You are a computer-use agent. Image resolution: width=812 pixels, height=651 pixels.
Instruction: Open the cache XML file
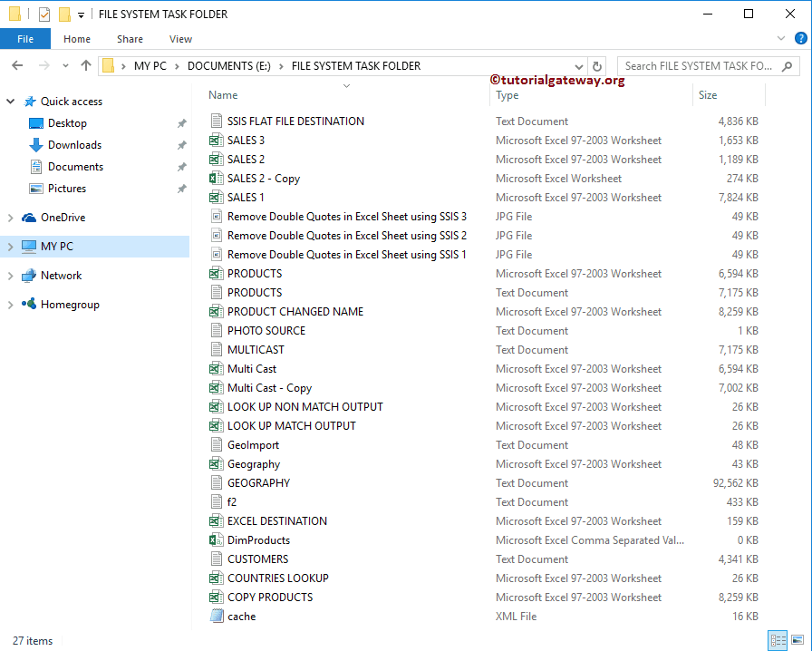pos(241,616)
